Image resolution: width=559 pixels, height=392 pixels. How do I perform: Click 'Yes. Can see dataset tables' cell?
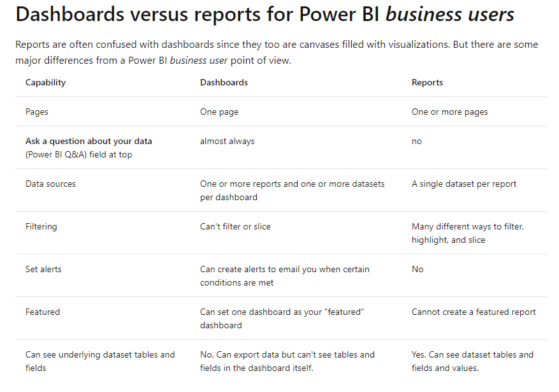click(x=472, y=361)
